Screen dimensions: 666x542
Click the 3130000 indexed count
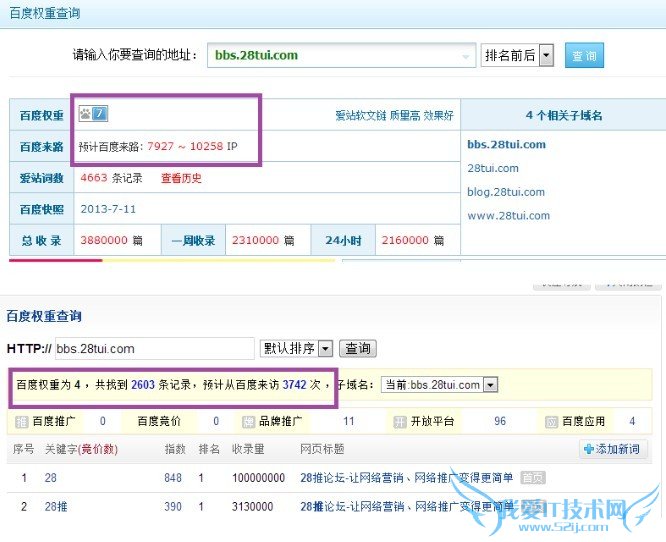252,507
